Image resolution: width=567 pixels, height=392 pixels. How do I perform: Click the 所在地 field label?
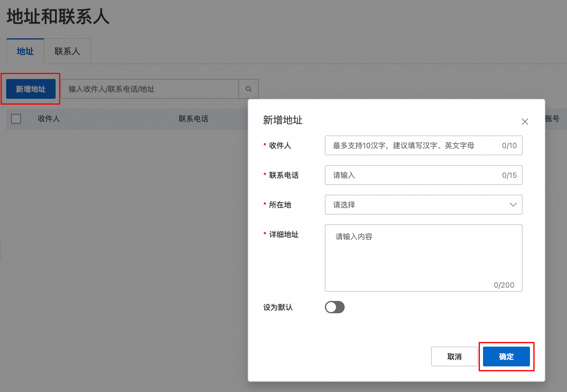(x=280, y=205)
